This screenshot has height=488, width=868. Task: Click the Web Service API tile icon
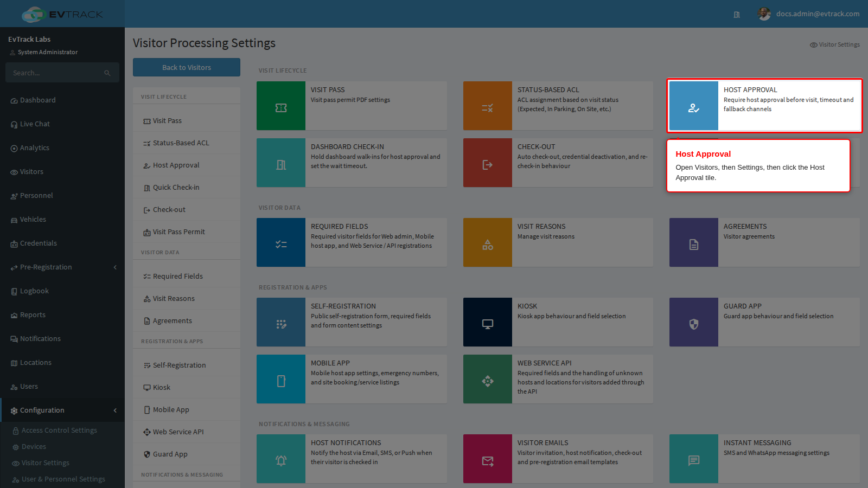(x=488, y=379)
